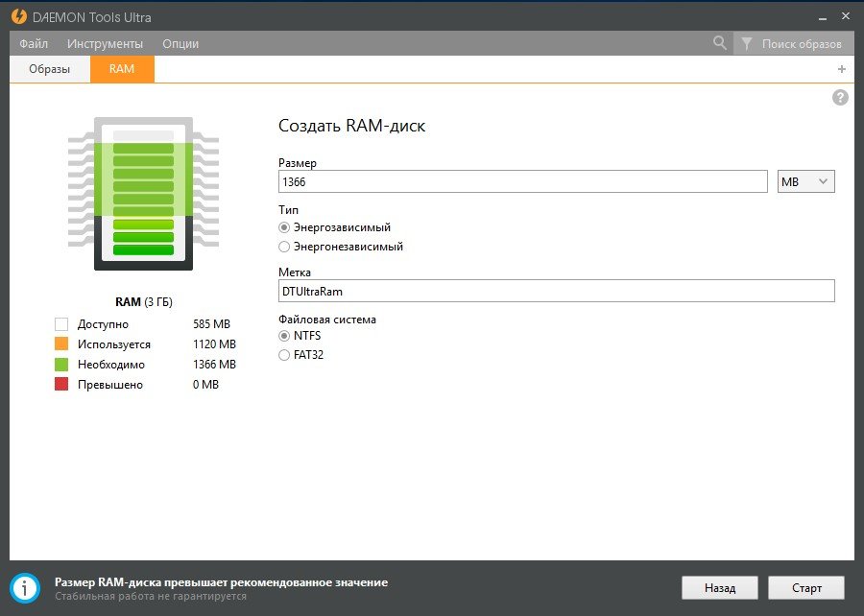Image resolution: width=864 pixels, height=616 pixels.
Task: Choose the Энергонезависимый radio button
Action: pyautogui.click(x=284, y=247)
